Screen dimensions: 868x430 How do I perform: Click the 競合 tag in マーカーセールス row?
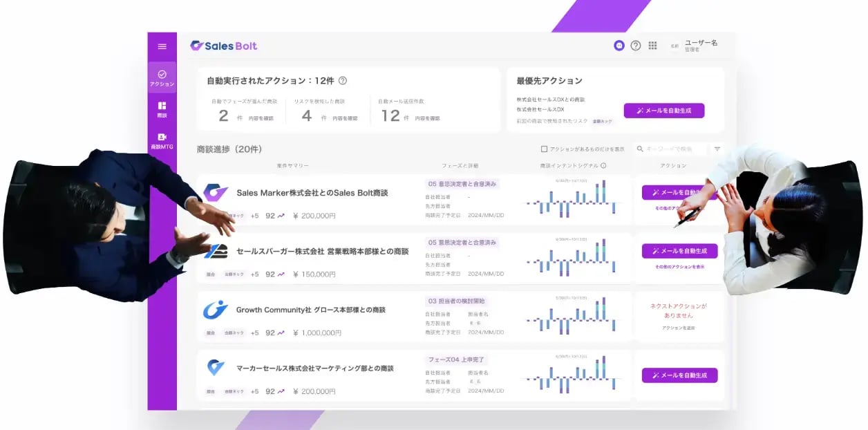[211, 391]
